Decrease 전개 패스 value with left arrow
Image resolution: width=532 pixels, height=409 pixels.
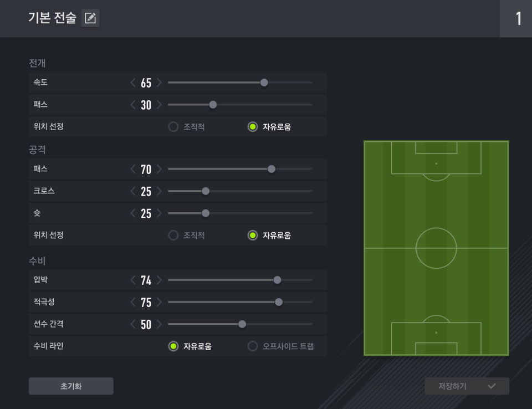coord(133,105)
